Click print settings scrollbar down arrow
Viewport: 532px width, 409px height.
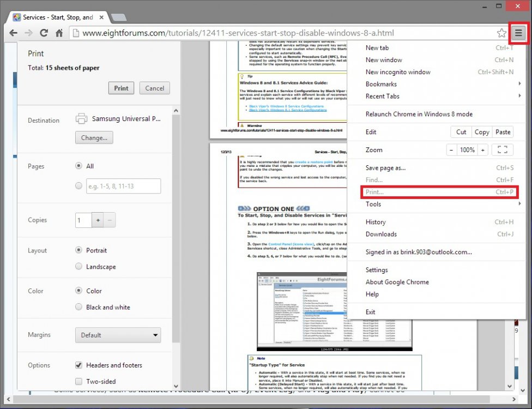point(176,386)
